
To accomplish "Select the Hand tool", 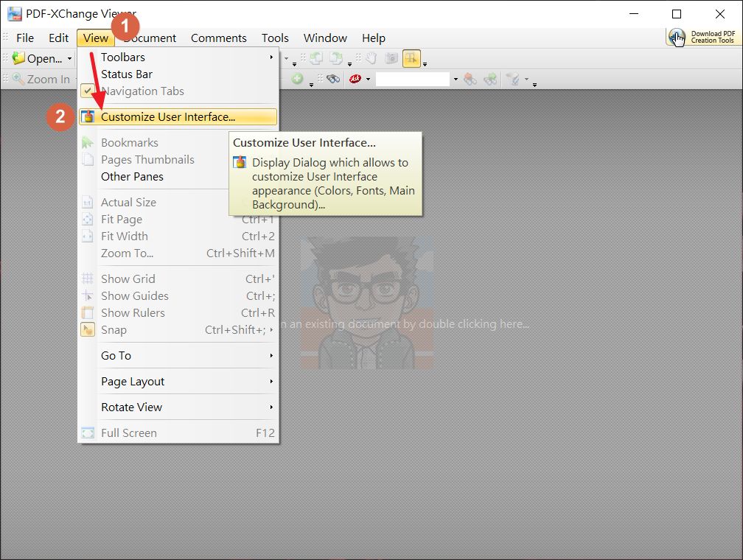I will (371, 58).
